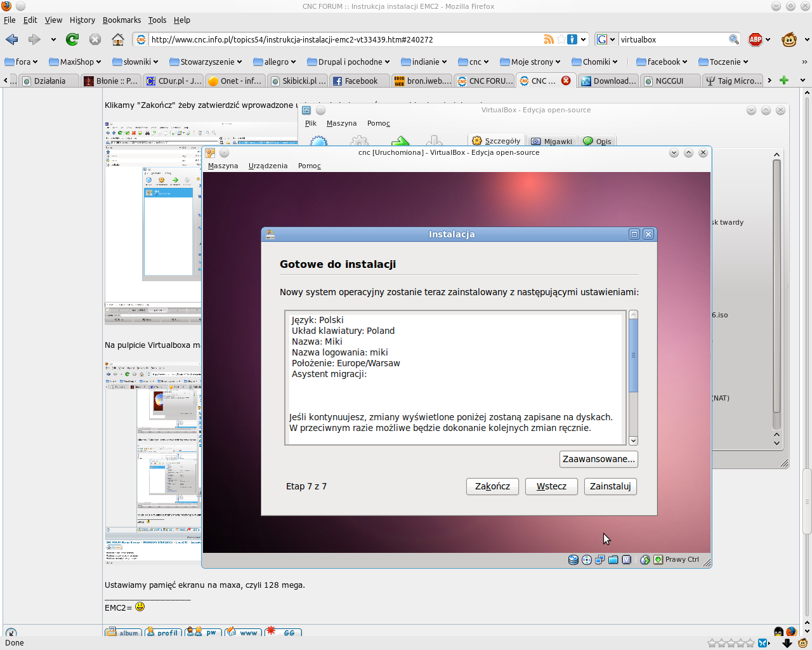Click the Zakończ button in installer

click(492, 486)
